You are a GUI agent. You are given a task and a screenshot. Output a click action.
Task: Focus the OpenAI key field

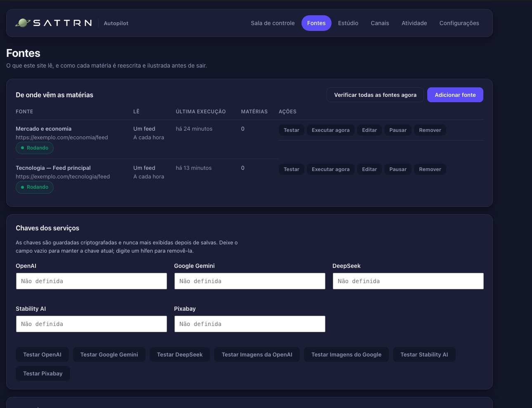pos(92,281)
